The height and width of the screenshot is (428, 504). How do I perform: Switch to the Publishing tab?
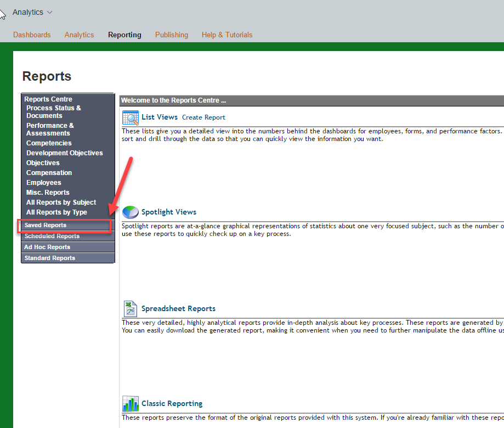click(x=172, y=35)
